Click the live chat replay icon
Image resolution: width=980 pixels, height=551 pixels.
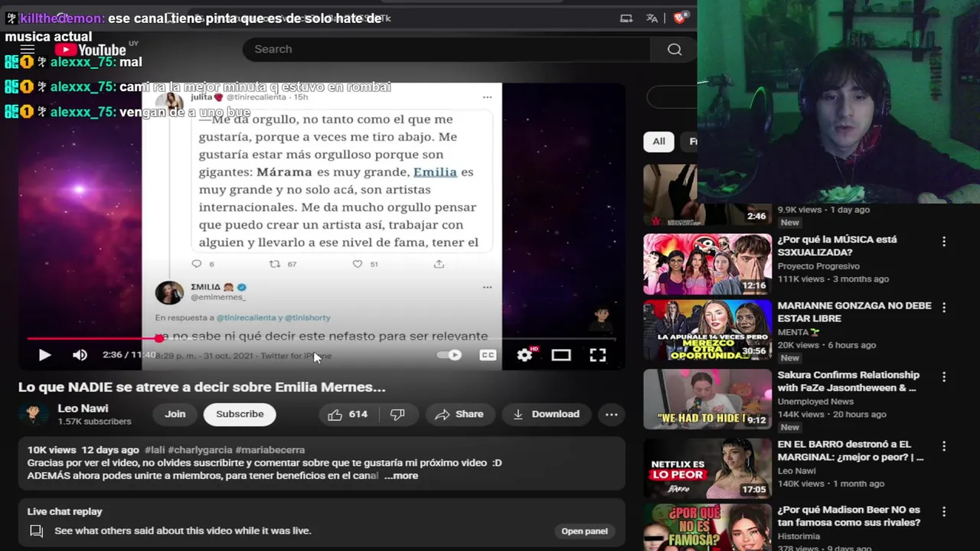pyautogui.click(x=36, y=531)
